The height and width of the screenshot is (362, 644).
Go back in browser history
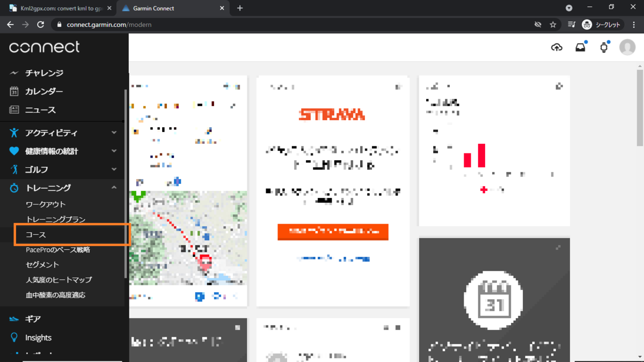point(10,25)
